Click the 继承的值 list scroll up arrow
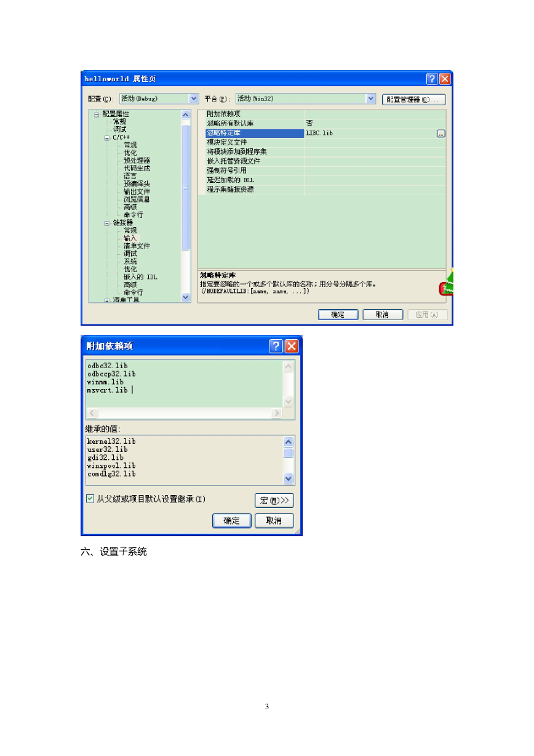This screenshot has height=756, width=534. [289, 441]
